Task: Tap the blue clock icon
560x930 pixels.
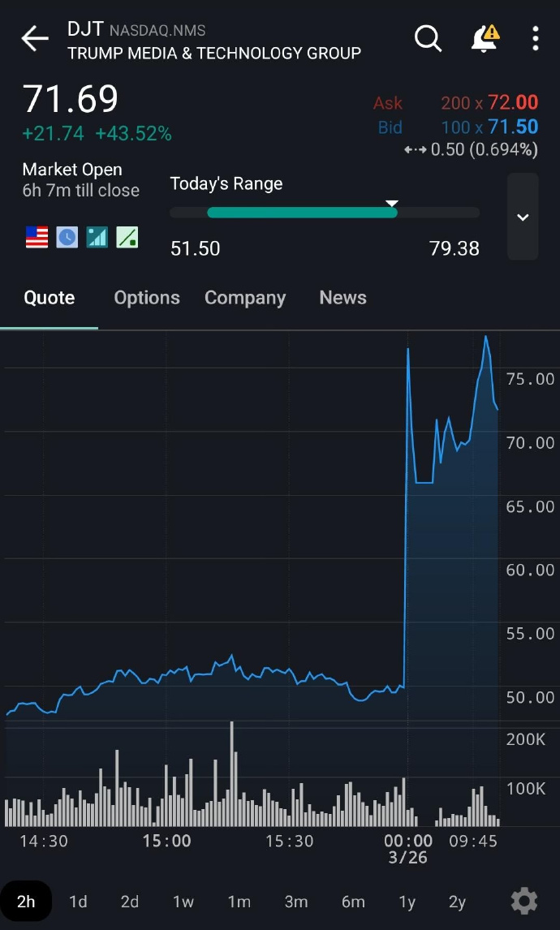Action: pos(67,237)
